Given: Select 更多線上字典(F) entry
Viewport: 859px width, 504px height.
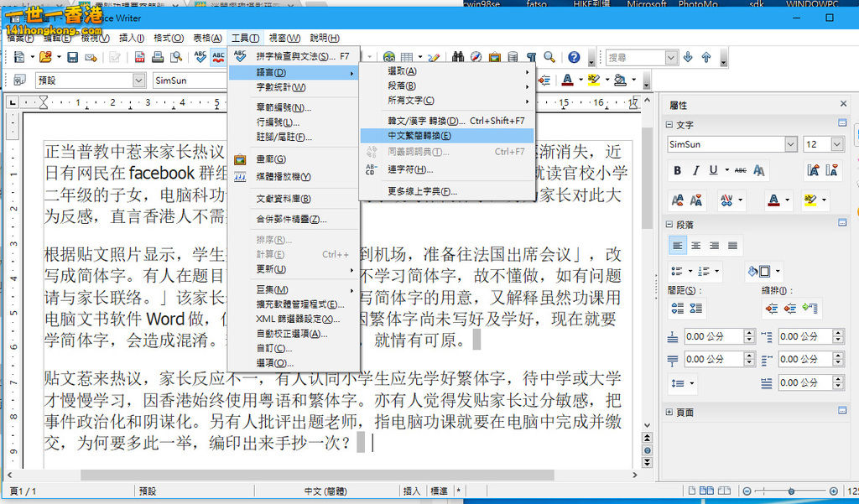Looking at the screenshot, I should click(x=446, y=191).
